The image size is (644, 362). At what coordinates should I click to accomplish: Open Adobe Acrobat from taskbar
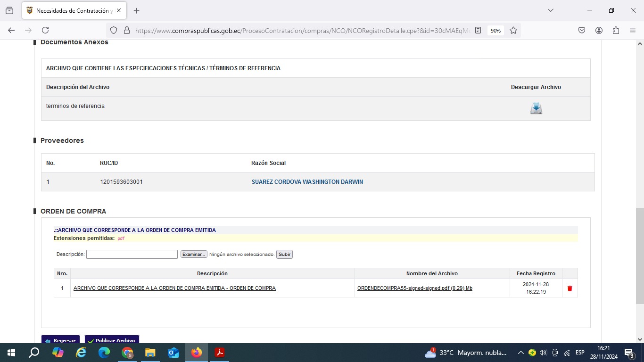point(219,353)
